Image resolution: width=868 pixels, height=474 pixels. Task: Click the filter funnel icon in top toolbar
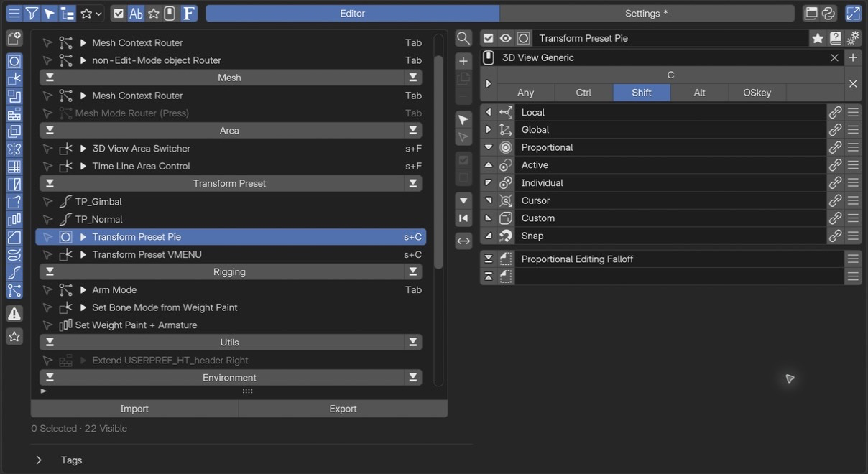point(32,14)
